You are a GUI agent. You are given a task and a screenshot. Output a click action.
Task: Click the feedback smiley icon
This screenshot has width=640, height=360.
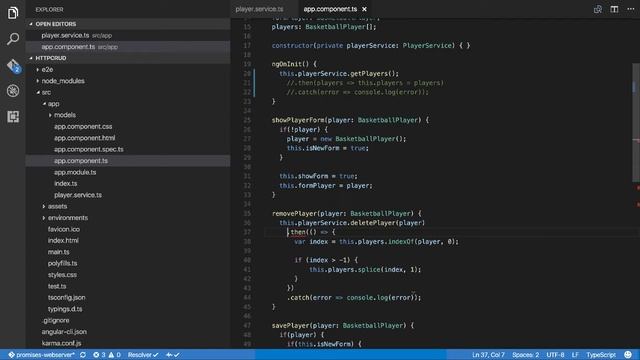click(x=628, y=354)
